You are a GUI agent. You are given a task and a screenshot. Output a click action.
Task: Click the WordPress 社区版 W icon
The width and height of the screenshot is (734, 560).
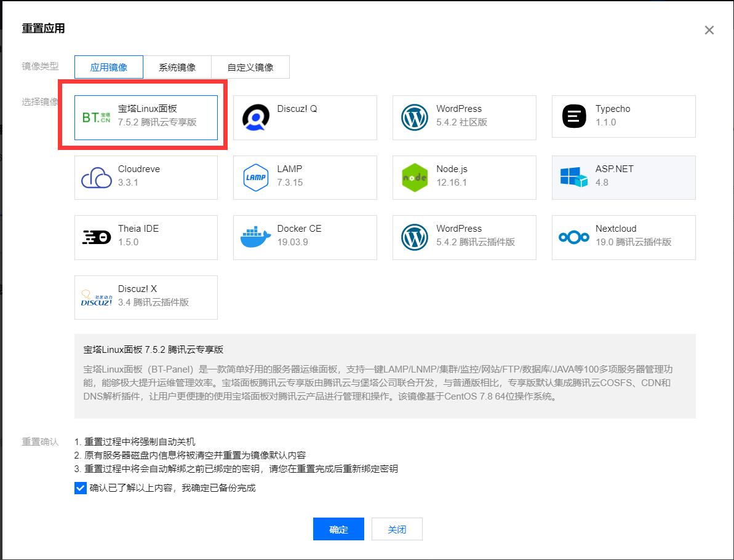(x=414, y=116)
